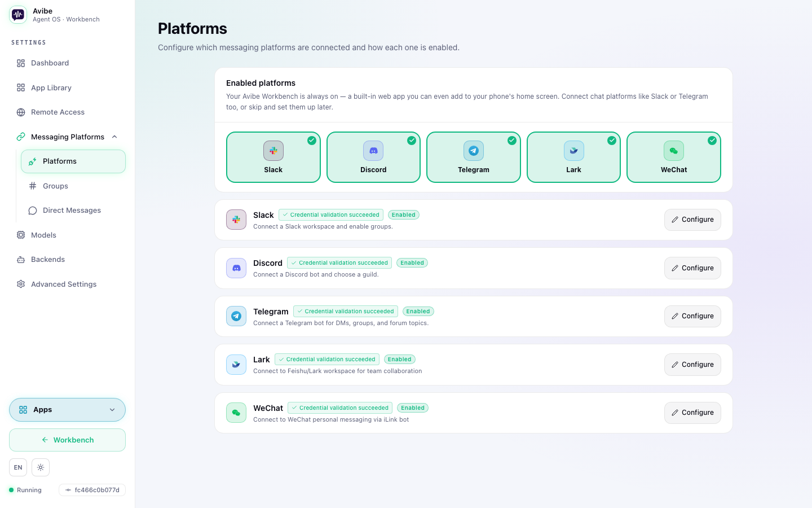Image resolution: width=812 pixels, height=508 pixels.
Task: Configure the Discord platform
Action: pos(692,268)
